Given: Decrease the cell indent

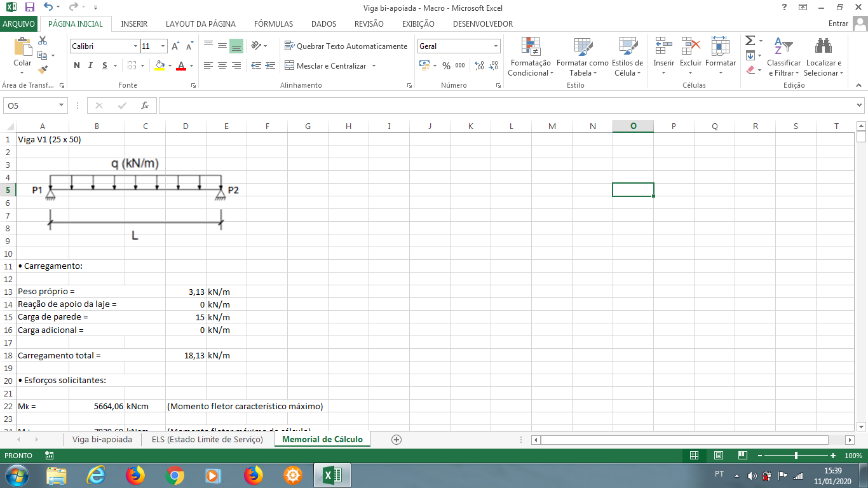Looking at the screenshot, I should click(x=256, y=65).
